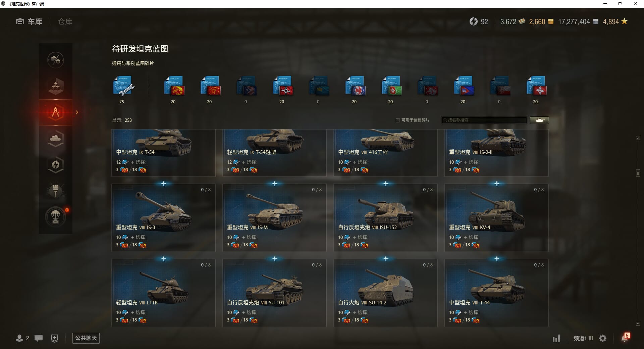The width and height of the screenshot is (644, 349).
Task: Open the blueprints section in sidebar
Action: point(56,112)
